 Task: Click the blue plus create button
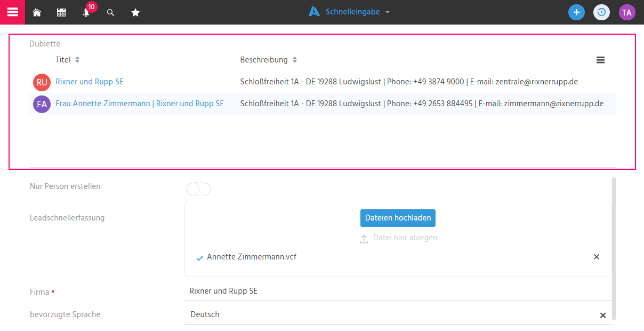tap(576, 12)
